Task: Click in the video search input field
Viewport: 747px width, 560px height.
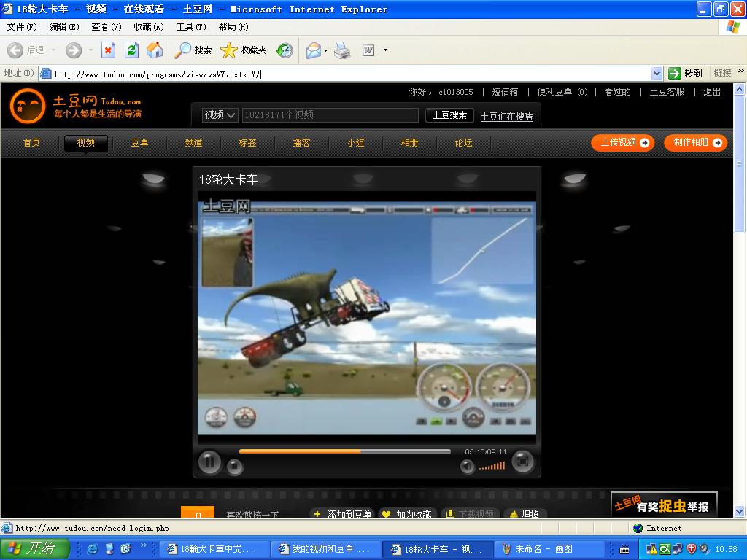Action: click(329, 115)
